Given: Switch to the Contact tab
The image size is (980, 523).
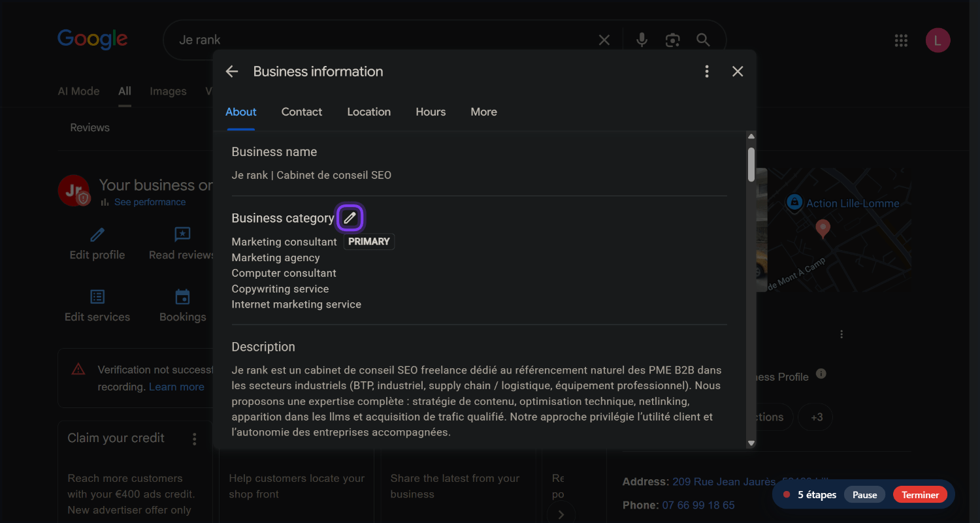Looking at the screenshot, I should pos(302,112).
